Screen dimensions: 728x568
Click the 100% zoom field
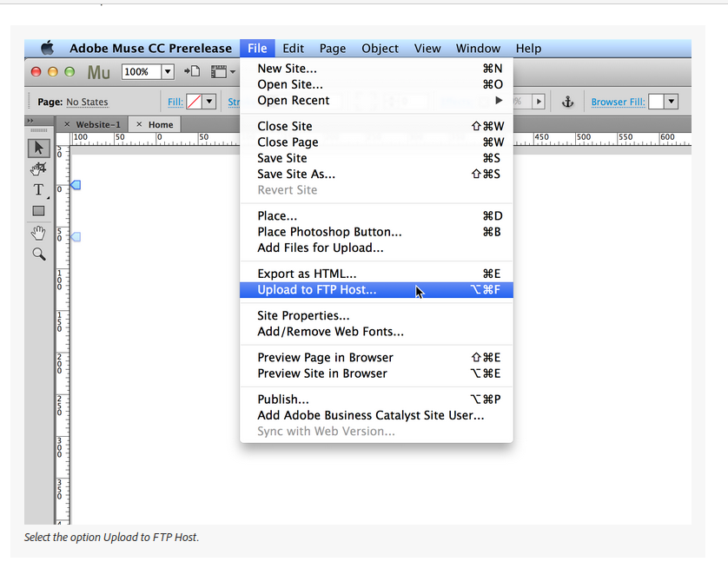click(x=142, y=71)
